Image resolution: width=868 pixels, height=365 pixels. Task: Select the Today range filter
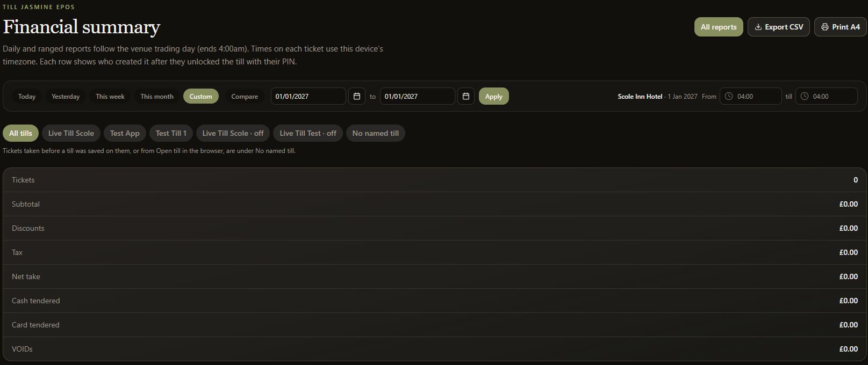click(x=27, y=96)
